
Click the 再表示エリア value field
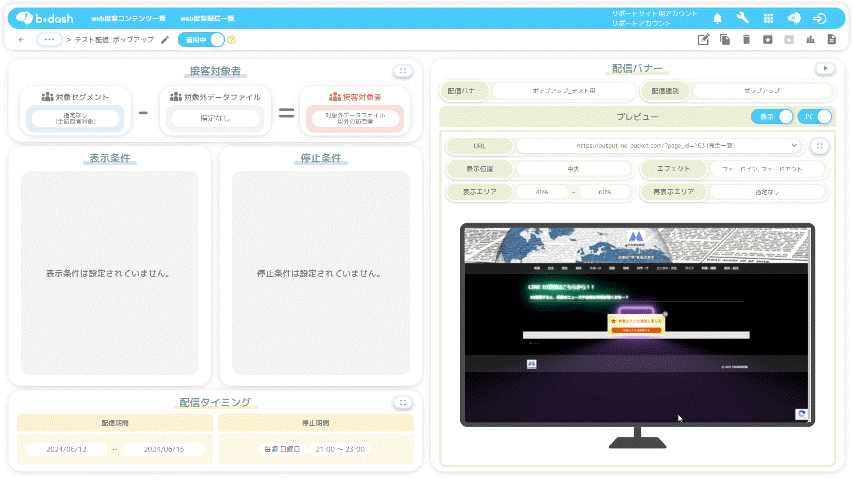pyautogui.click(x=768, y=192)
